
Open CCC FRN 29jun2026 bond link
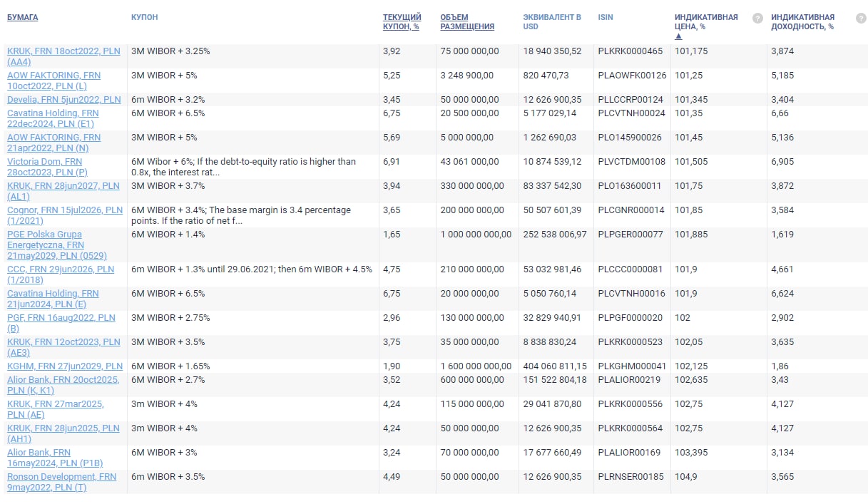tap(61, 269)
